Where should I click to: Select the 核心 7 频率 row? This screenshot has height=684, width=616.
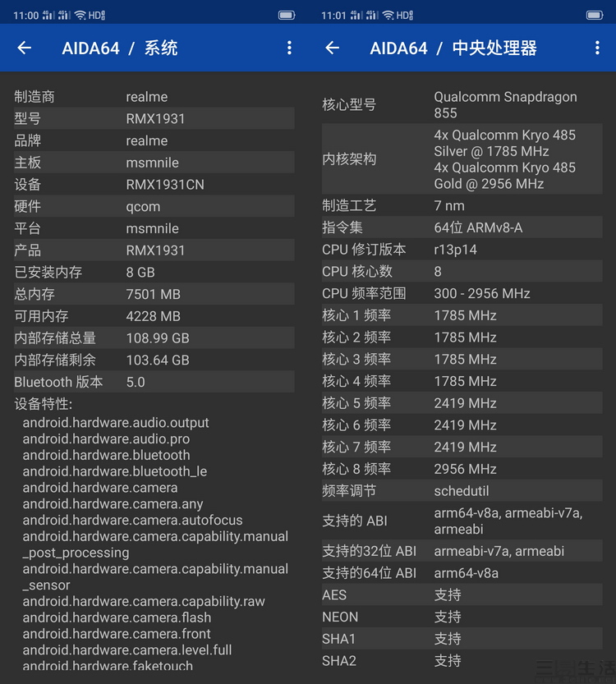click(x=462, y=447)
